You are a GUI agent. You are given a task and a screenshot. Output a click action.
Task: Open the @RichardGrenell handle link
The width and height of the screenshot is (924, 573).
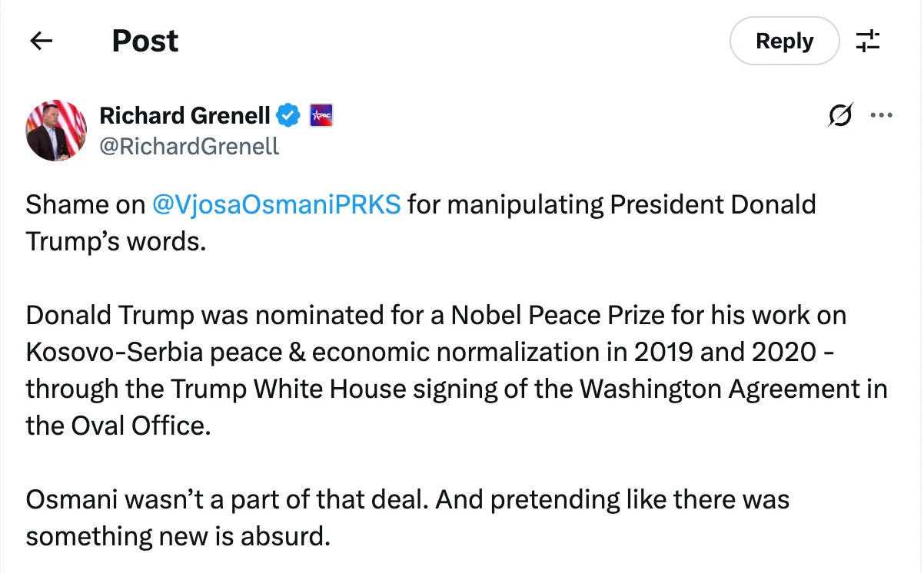point(189,145)
